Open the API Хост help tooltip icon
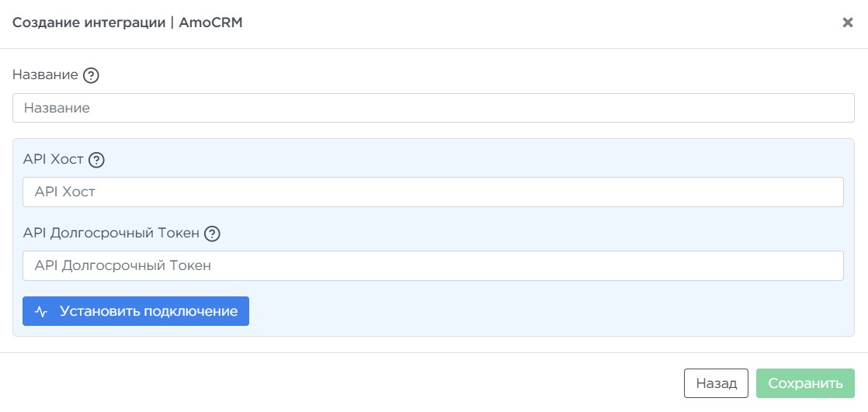868x412 pixels. (x=96, y=160)
